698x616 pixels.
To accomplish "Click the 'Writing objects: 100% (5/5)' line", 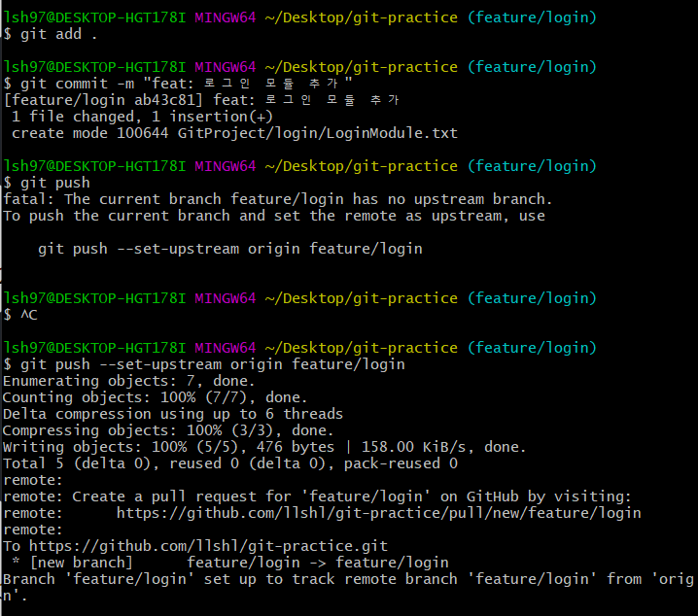I will [x=264, y=447].
